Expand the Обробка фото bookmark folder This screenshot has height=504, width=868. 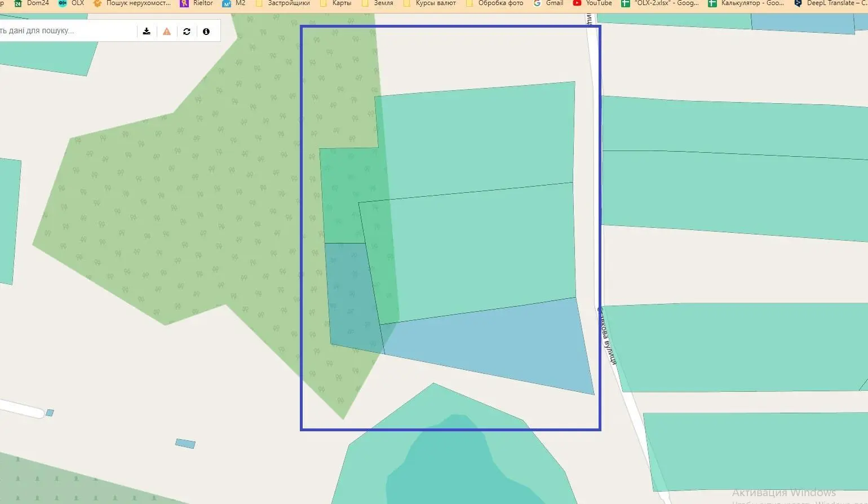point(495,3)
